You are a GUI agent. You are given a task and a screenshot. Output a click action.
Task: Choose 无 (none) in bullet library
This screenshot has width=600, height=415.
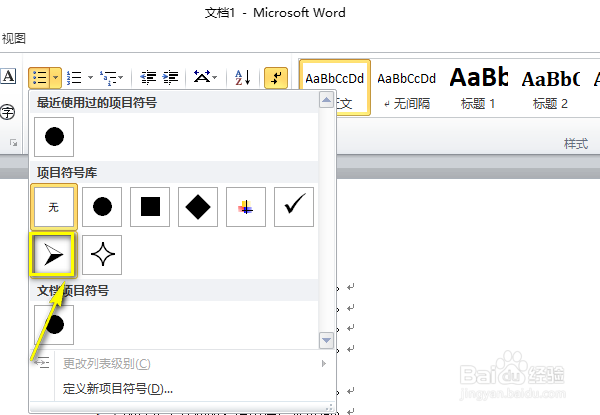pos(54,207)
